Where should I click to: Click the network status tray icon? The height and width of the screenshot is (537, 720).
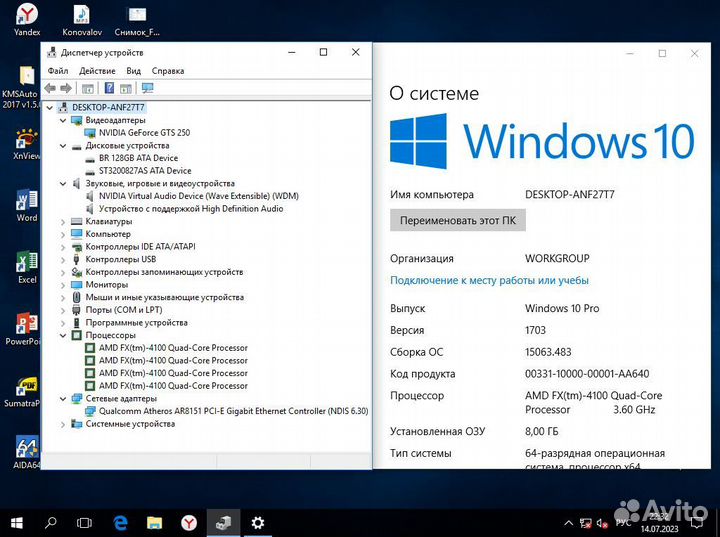[585, 523]
